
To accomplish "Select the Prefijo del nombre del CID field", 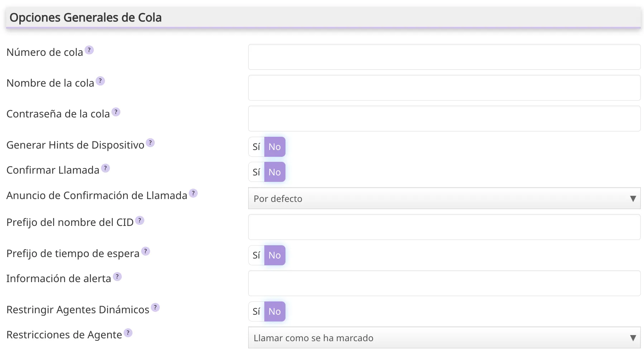I will point(444,227).
